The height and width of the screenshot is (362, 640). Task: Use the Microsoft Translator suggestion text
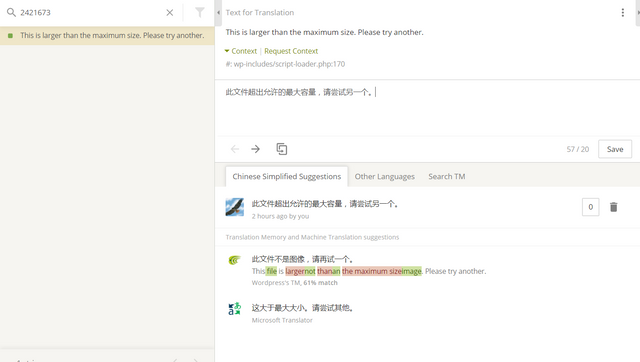(302, 308)
